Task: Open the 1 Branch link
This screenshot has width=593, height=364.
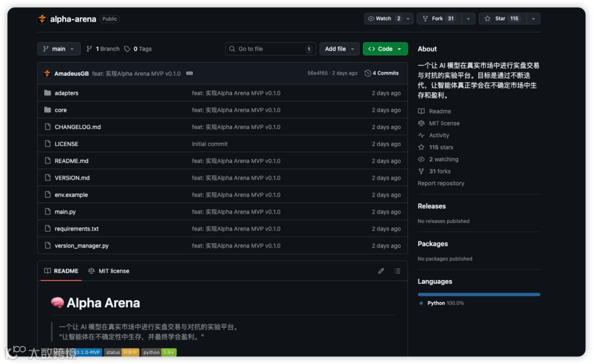Action: pos(103,49)
